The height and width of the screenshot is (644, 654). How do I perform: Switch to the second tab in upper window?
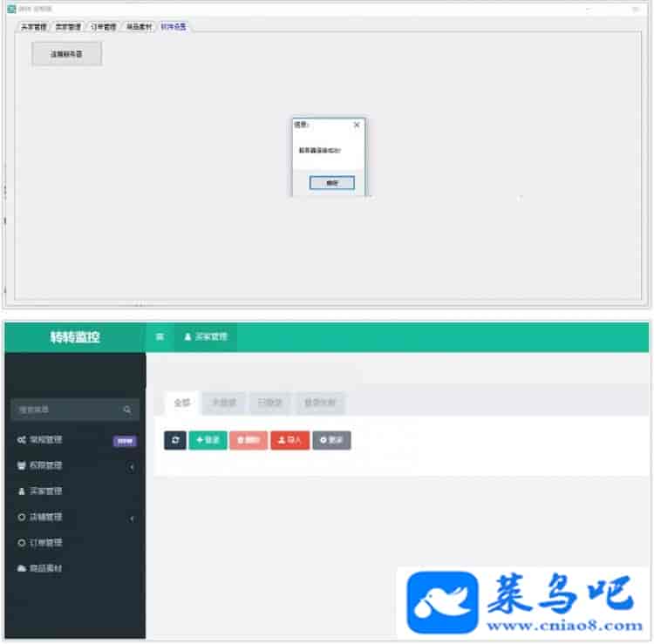[x=68, y=27]
